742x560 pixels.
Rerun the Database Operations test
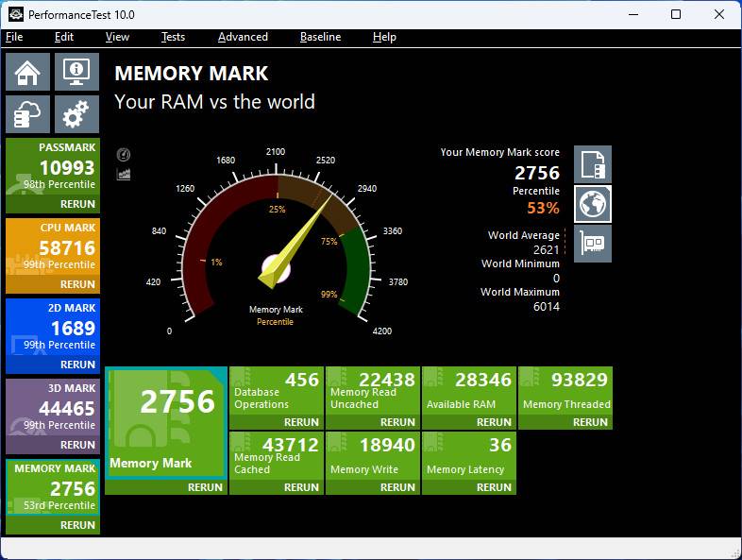(x=301, y=422)
